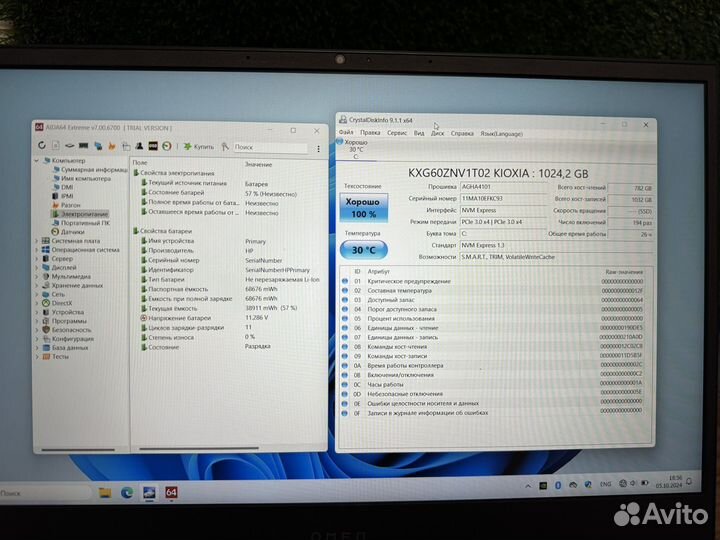Click the AIDA64 refresh toolbar icon
This screenshot has width=720, height=540.
42,145
